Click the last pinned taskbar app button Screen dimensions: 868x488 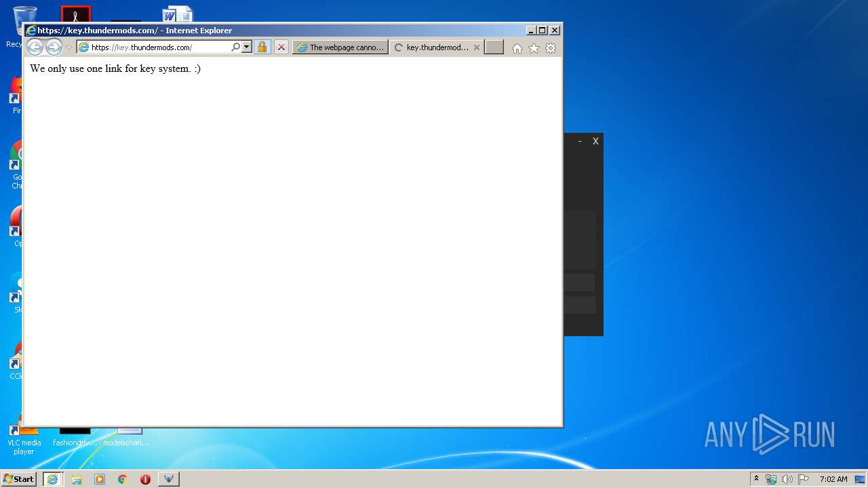pos(169,479)
